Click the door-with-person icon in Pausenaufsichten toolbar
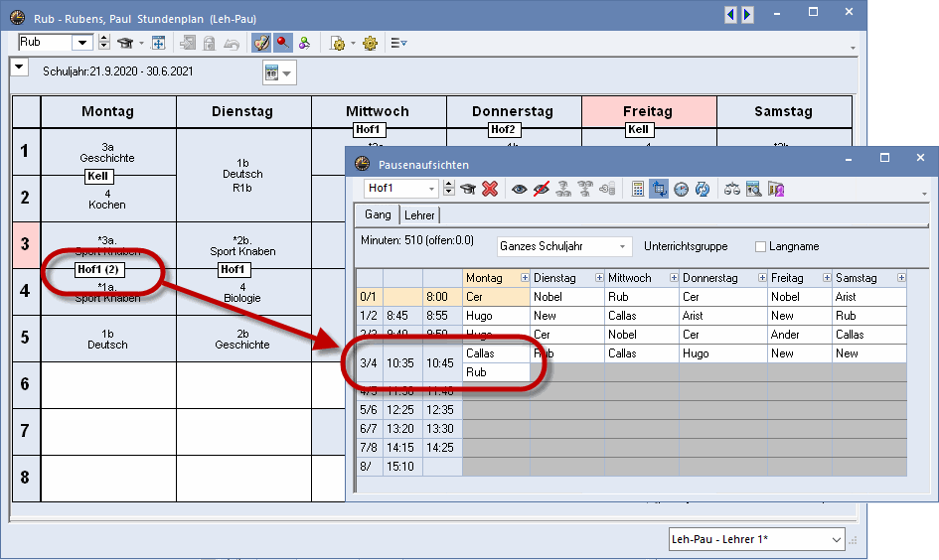 (x=776, y=190)
